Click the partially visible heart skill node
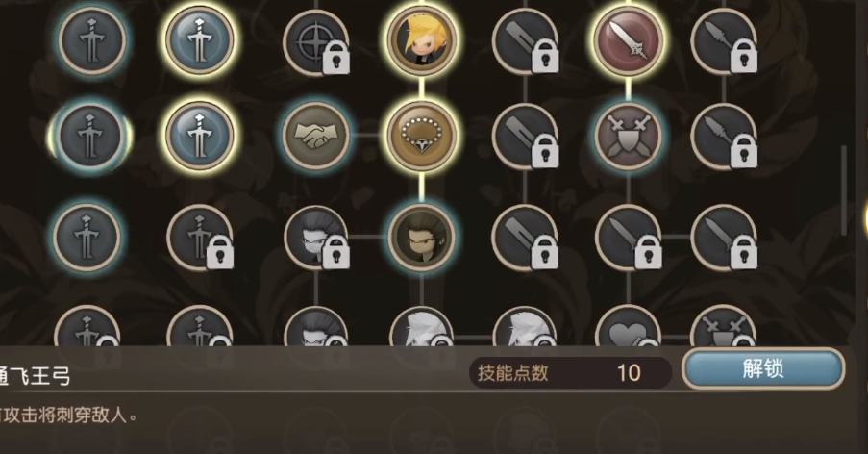868x454 pixels. point(629,327)
